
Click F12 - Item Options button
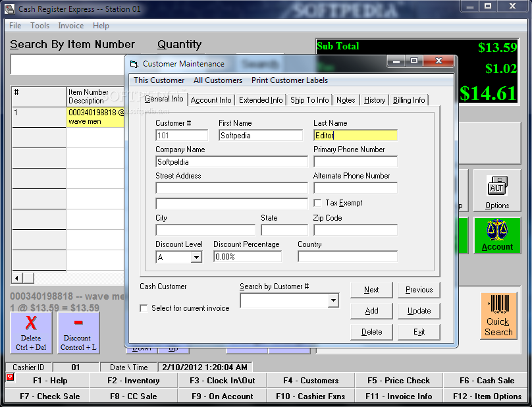coord(487,396)
